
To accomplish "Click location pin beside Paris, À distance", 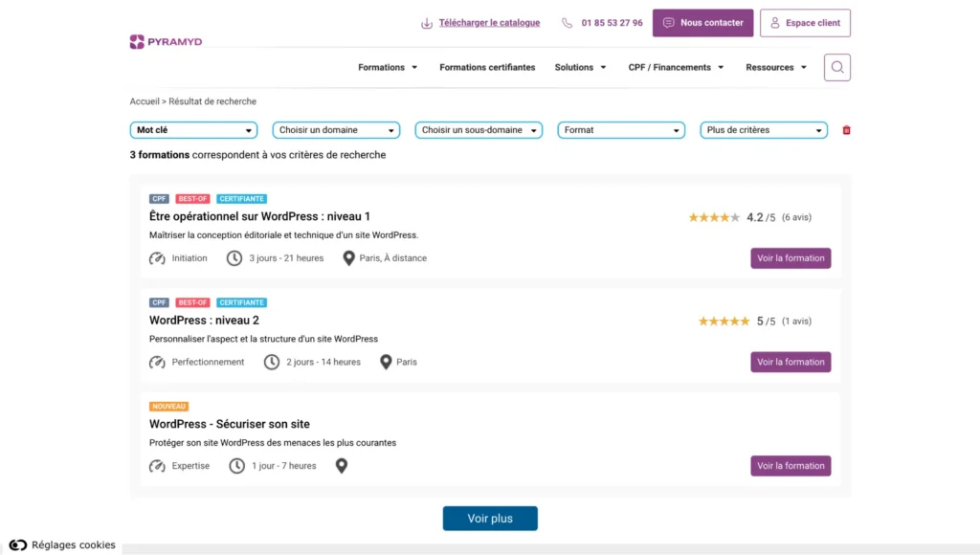I will (348, 258).
